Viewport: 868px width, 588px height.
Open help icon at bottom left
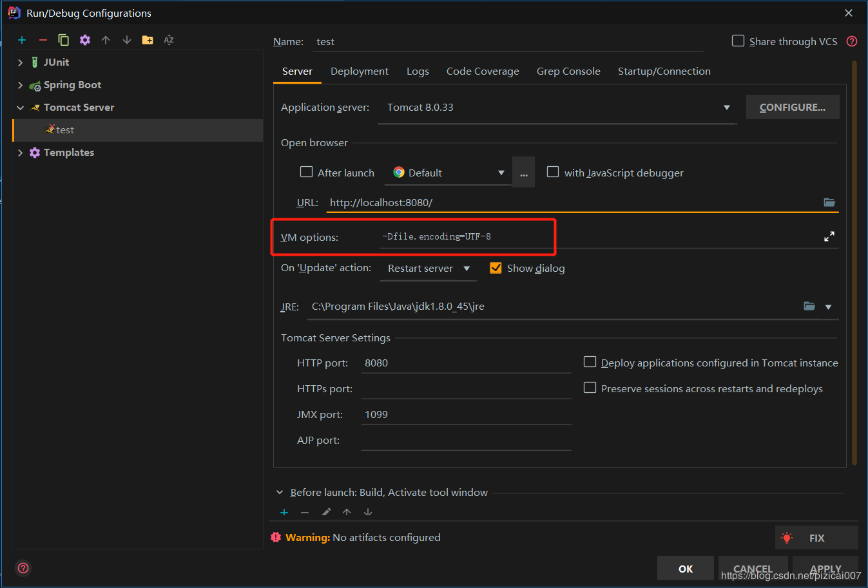23,568
